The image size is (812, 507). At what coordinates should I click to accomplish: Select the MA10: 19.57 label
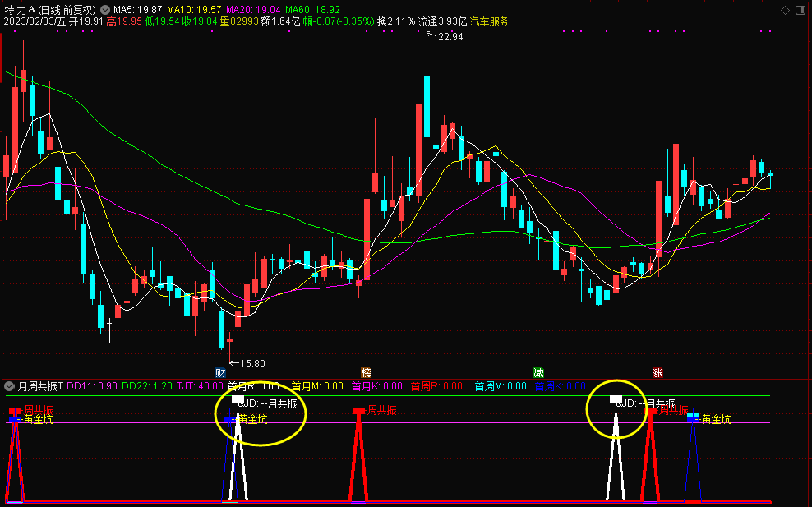coord(194,10)
